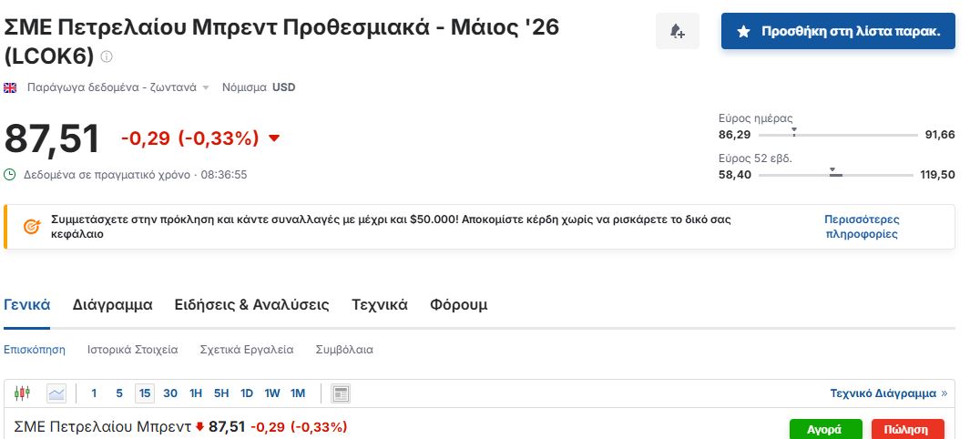Viewport: 980px width, 439px height.
Task: Click the info icon next to LCOK6
Action: [x=107, y=57]
